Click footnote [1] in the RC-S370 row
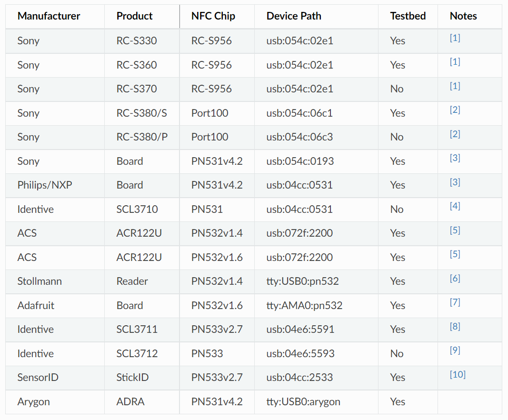Viewport: 508px width, 420px height. tap(455, 86)
